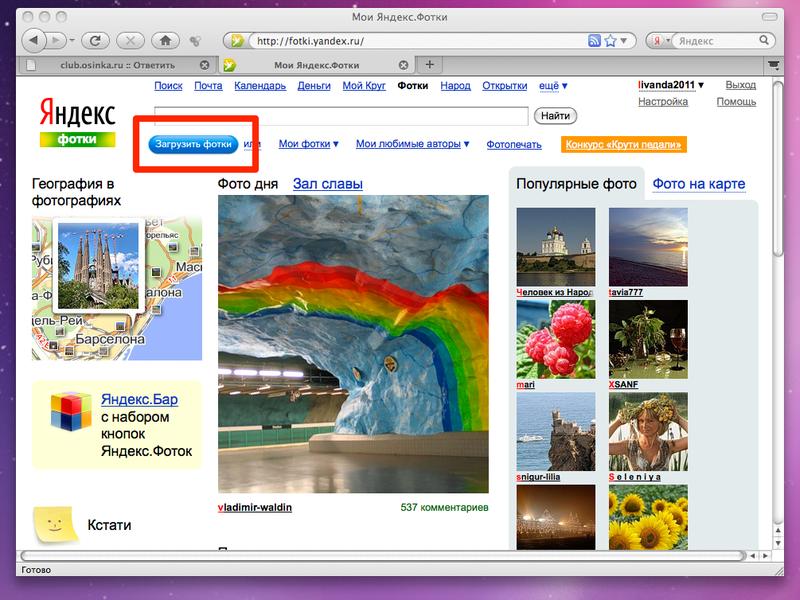Click the blue Загрузить фотки button

coord(193,144)
